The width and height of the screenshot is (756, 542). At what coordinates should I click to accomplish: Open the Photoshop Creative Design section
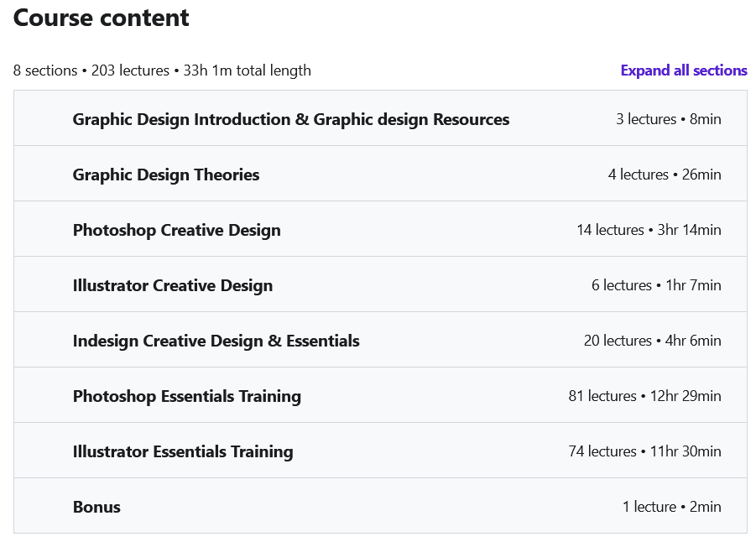click(x=380, y=229)
